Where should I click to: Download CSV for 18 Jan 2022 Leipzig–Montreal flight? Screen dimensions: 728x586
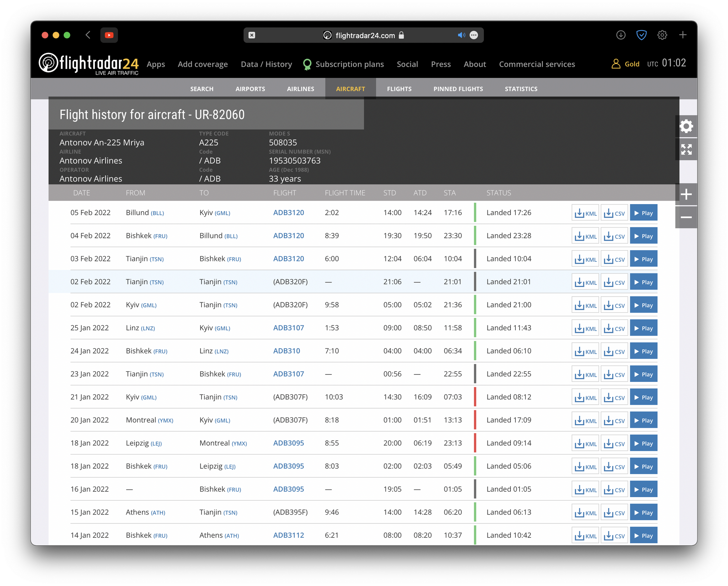click(x=614, y=443)
